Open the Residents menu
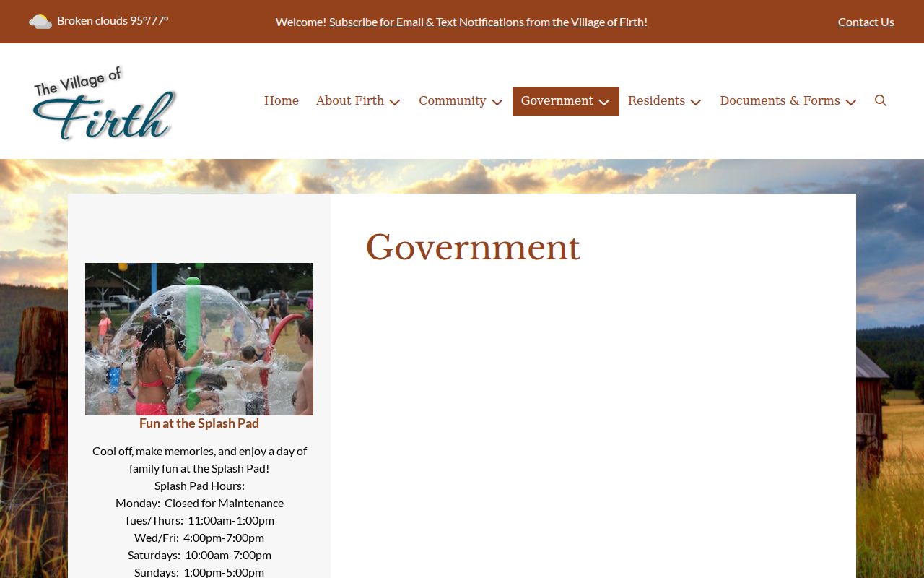The width and height of the screenshot is (924, 578). [x=656, y=100]
